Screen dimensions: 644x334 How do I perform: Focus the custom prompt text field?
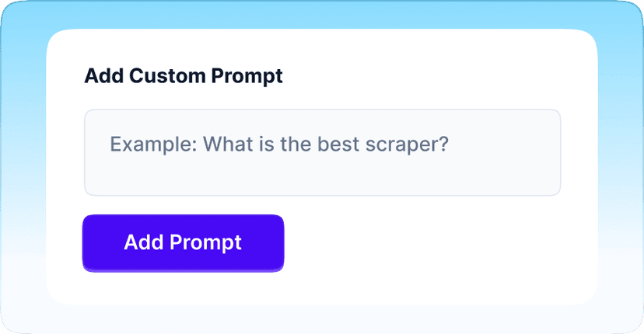point(323,153)
